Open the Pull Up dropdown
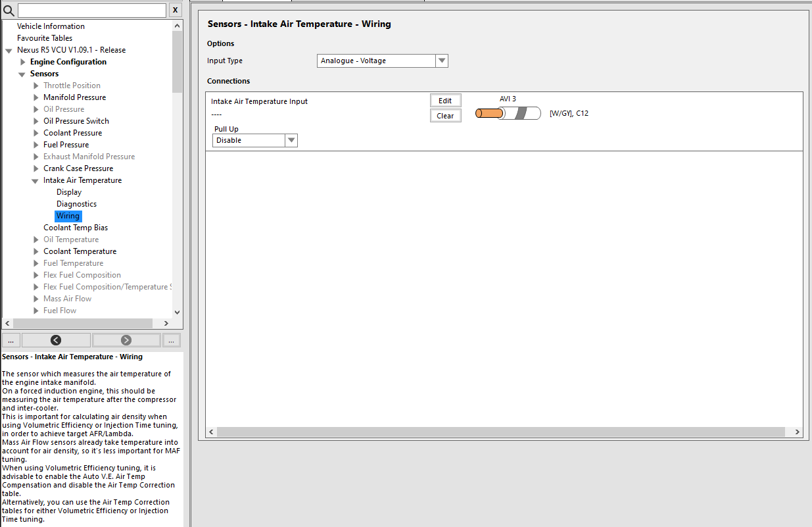This screenshot has width=812, height=527. coord(291,140)
